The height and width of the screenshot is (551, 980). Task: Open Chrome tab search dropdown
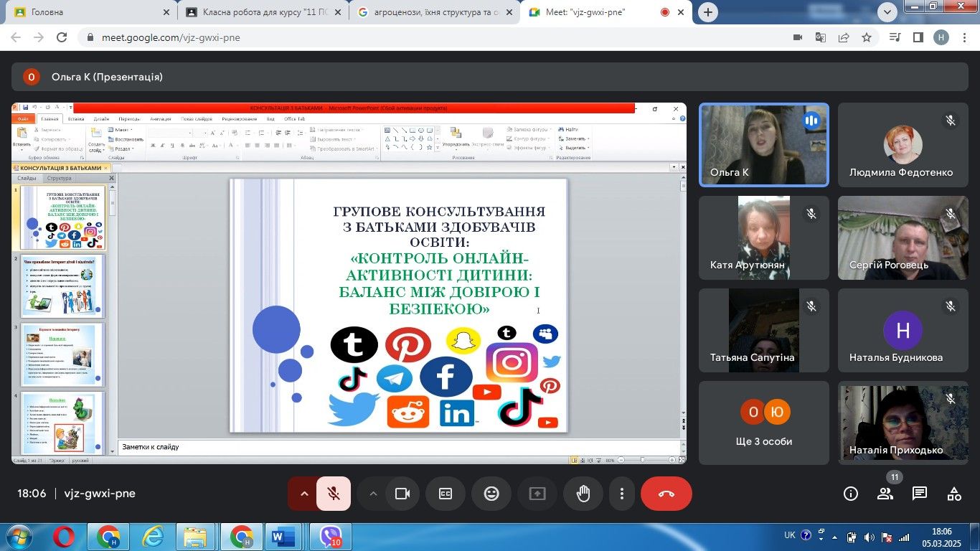pyautogui.click(x=887, y=11)
